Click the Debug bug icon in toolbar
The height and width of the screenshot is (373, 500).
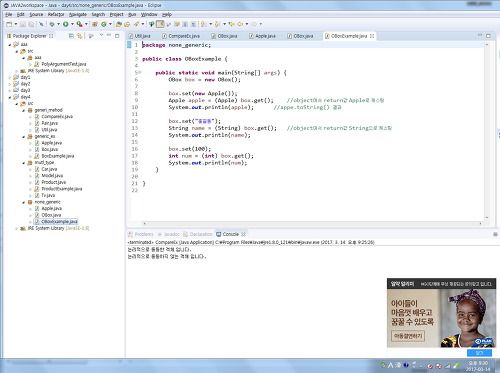52,24
